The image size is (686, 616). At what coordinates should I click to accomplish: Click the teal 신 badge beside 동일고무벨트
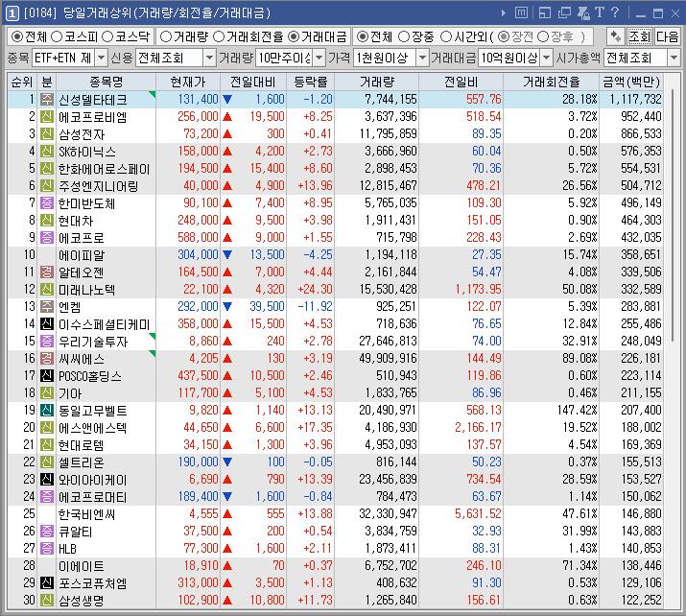tap(47, 411)
